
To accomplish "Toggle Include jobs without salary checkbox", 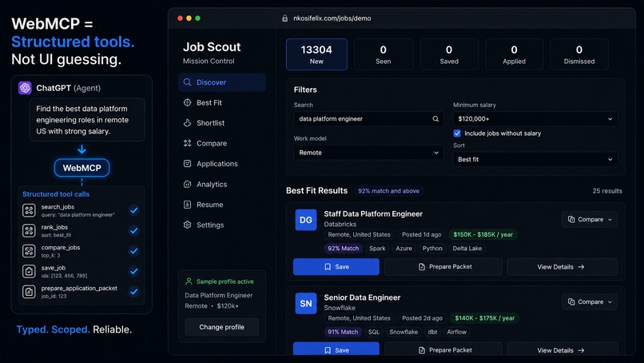I will pyautogui.click(x=457, y=134).
